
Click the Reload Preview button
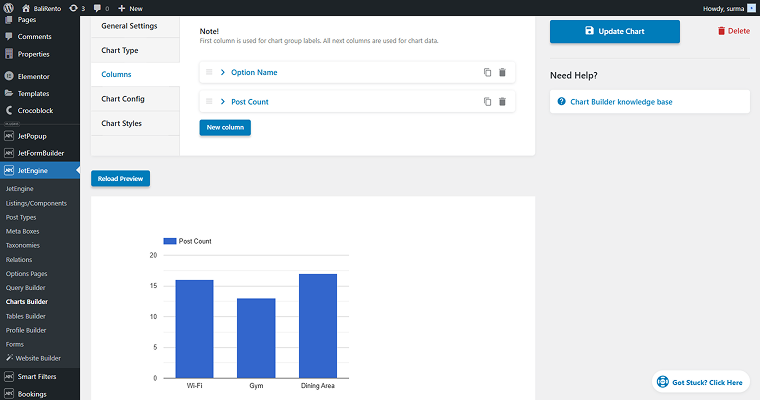coord(120,178)
